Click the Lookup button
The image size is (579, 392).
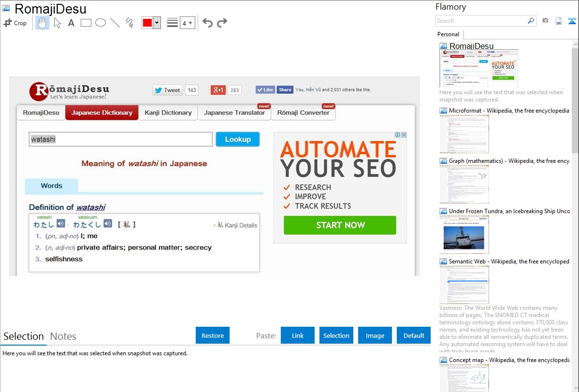238,139
